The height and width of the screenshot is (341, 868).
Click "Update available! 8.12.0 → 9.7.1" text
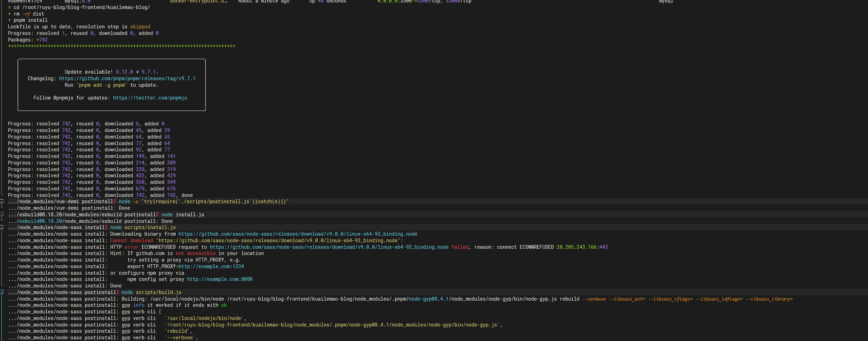pos(111,72)
